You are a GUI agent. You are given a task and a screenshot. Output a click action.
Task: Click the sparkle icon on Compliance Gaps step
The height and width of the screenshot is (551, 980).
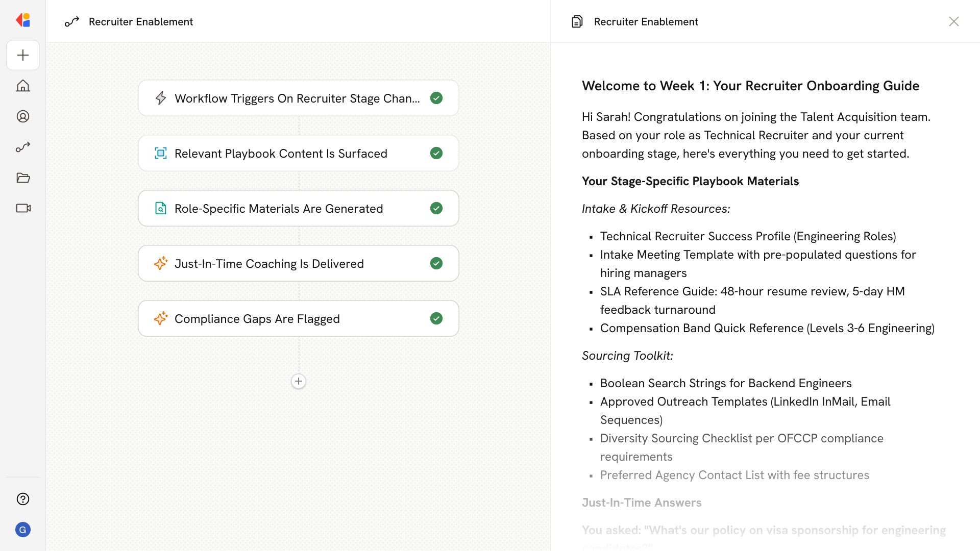tap(161, 318)
